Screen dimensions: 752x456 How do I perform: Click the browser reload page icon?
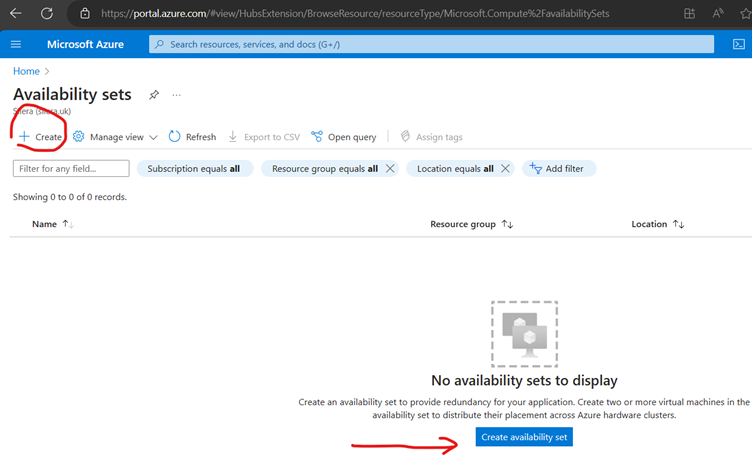click(x=46, y=14)
